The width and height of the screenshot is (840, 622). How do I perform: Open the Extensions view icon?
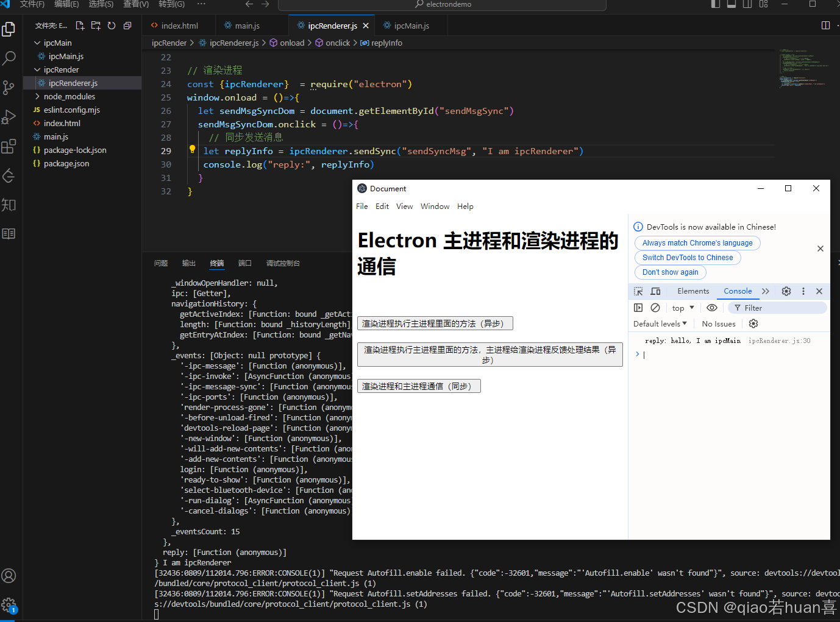[9, 146]
